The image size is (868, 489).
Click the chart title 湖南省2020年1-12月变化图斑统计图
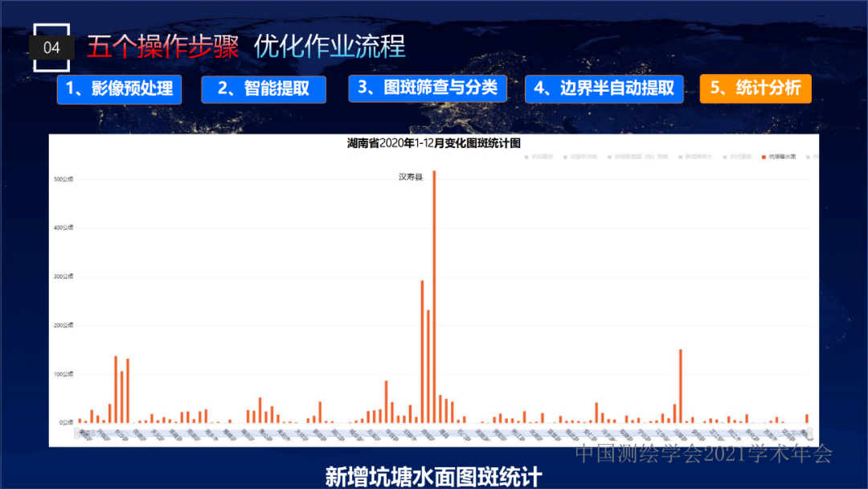pyautogui.click(x=434, y=143)
